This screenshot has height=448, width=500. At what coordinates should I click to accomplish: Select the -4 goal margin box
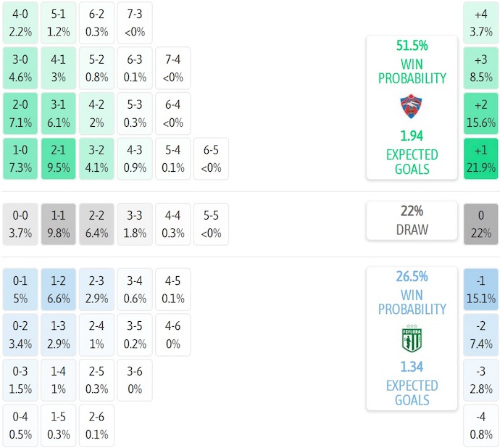point(481,426)
